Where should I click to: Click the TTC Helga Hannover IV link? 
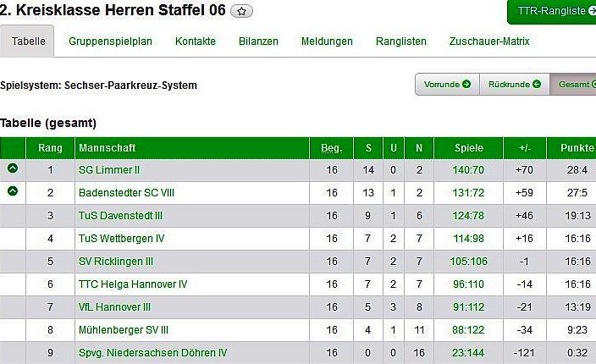pyautogui.click(x=133, y=284)
